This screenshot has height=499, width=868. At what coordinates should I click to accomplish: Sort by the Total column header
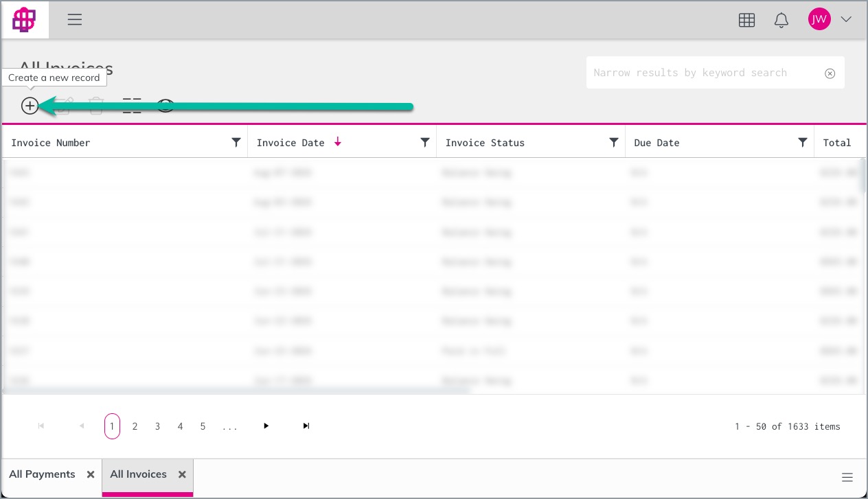click(837, 143)
